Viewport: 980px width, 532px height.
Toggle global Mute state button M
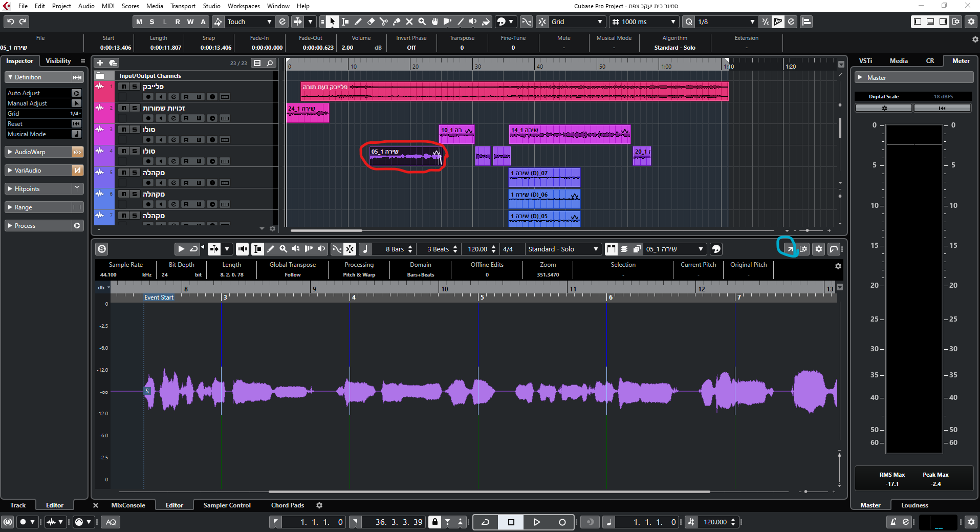pyautogui.click(x=139, y=22)
